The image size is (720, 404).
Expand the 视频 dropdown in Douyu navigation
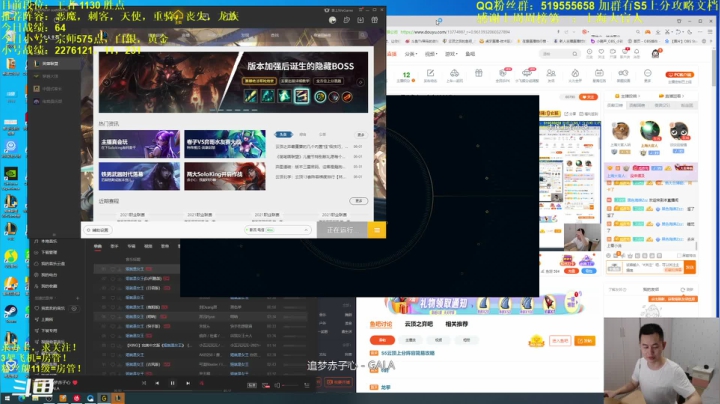click(x=430, y=54)
